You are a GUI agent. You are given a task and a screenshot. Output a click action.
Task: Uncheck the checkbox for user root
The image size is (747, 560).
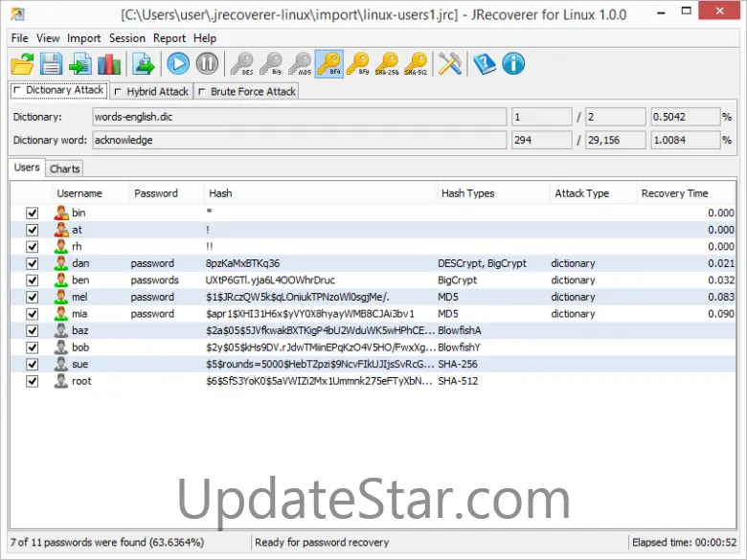pyautogui.click(x=32, y=381)
